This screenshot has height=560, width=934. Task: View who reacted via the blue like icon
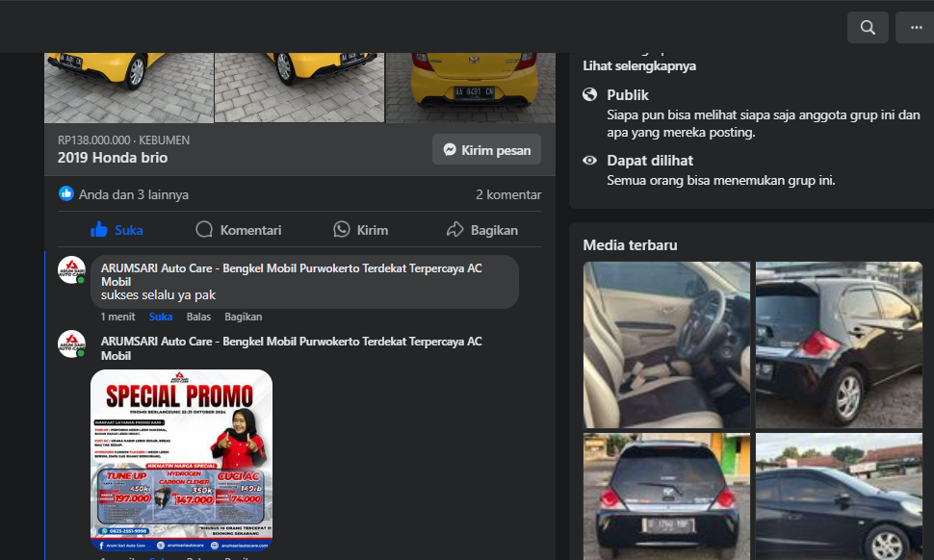(x=66, y=194)
